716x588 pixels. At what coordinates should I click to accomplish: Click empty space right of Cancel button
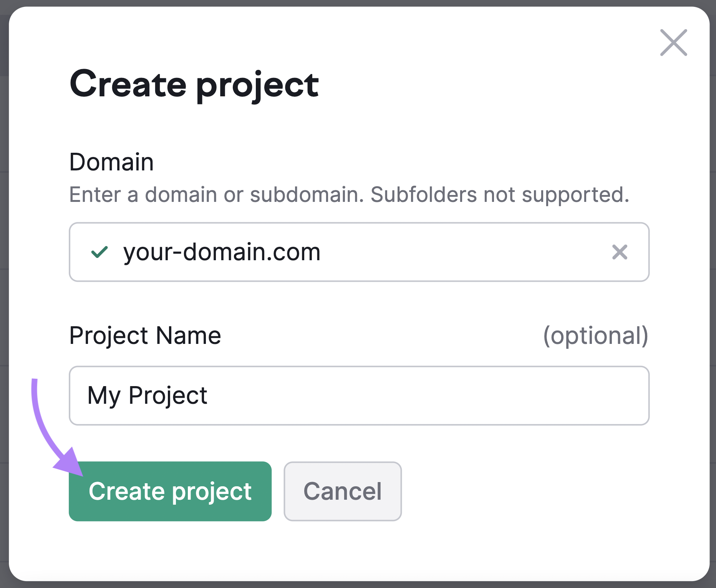tap(538, 491)
